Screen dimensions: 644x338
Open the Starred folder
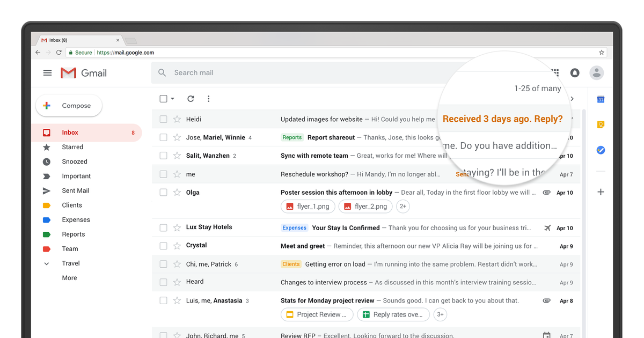click(72, 147)
